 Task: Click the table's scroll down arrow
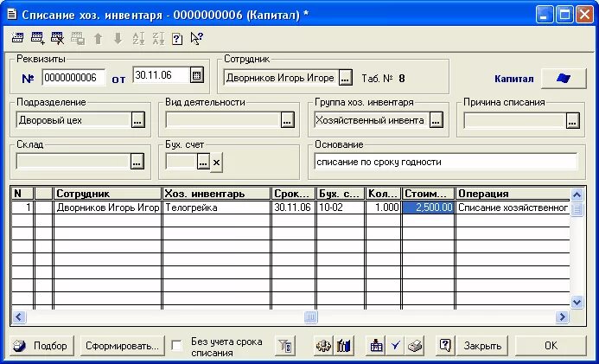click(x=577, y=303)
